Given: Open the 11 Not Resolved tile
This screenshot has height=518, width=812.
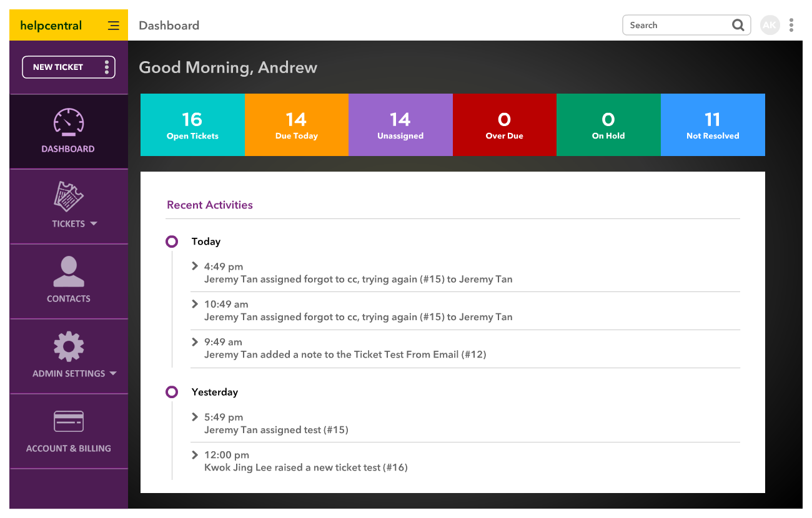Looking at the screenshot, I should click(713, 125).
